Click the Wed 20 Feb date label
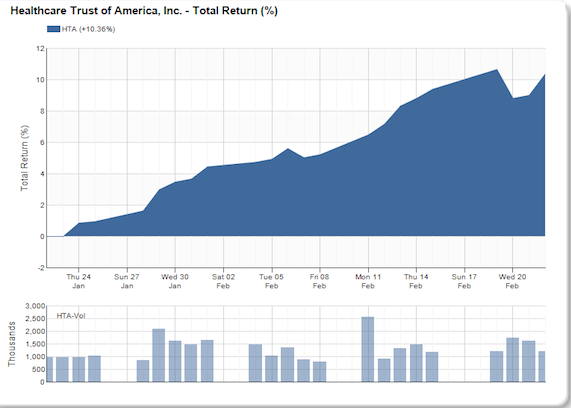This screenshot has width=571, height=408. [512, 281]
